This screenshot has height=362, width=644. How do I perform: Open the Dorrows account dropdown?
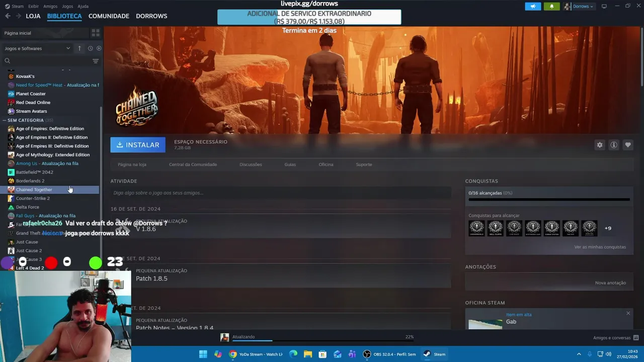click(579, 7)
